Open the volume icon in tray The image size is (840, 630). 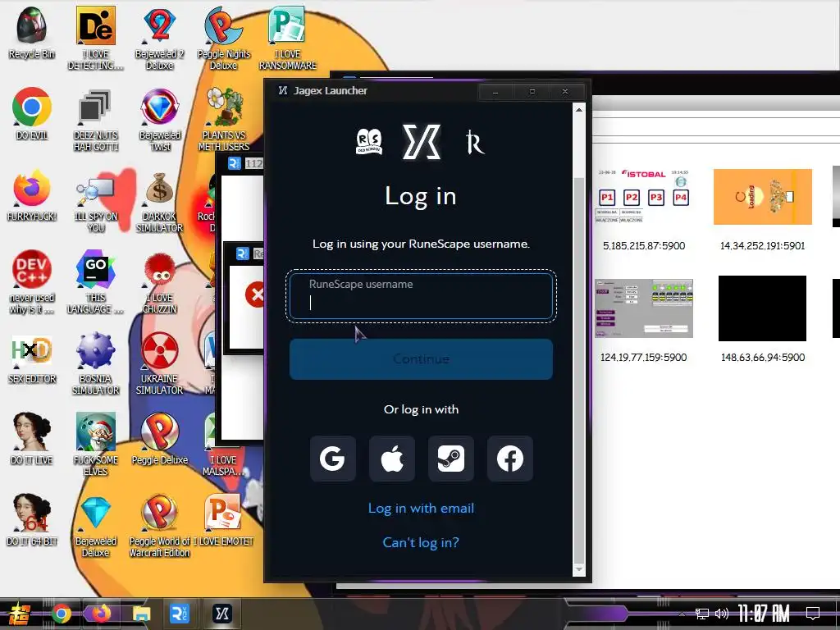[722, 614]
